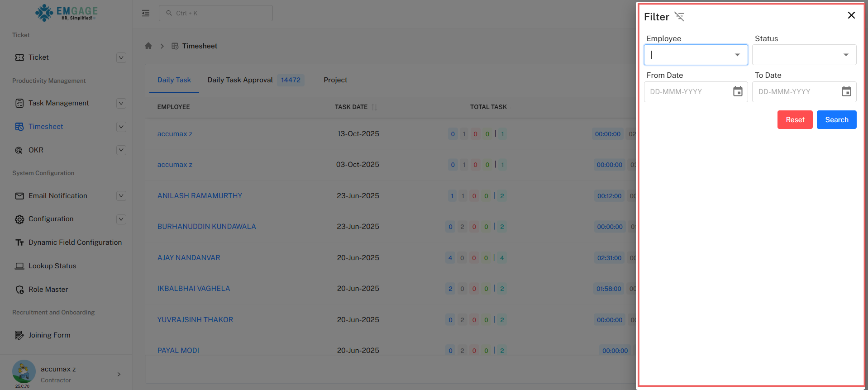Click the clear filter icon beside Filter title
The width and height of the screenshot is (868, 390).
pos(679,17)
